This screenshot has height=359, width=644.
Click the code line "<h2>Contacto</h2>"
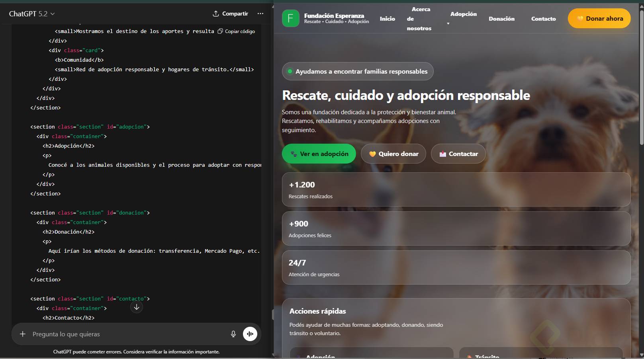(x=69, y=318)
